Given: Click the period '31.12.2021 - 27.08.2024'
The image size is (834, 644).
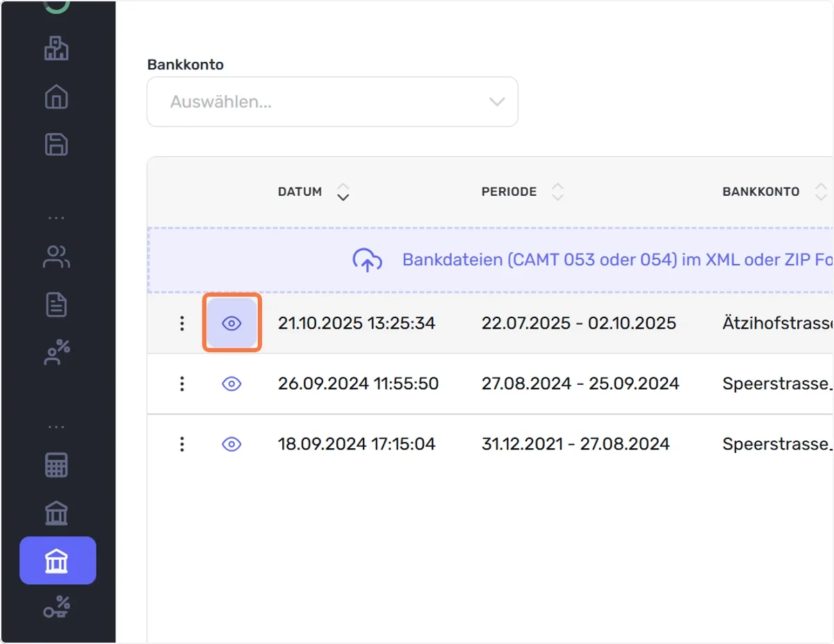Looking at the screenshot, I should coord(575,444).
